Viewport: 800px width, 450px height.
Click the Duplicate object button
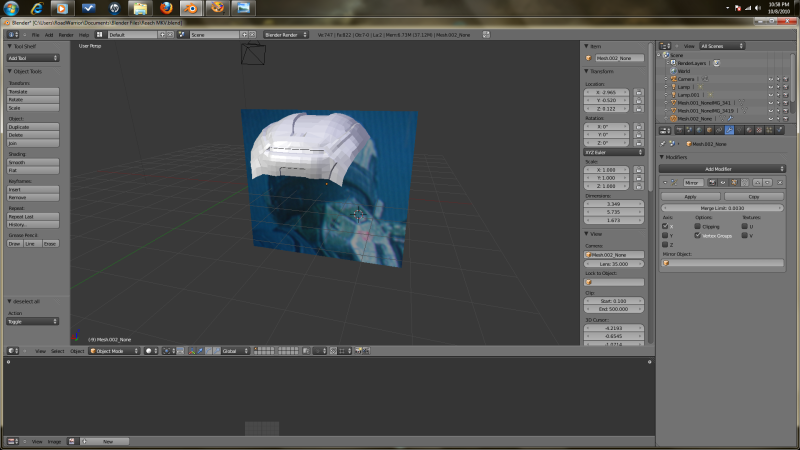pos(33,127)
